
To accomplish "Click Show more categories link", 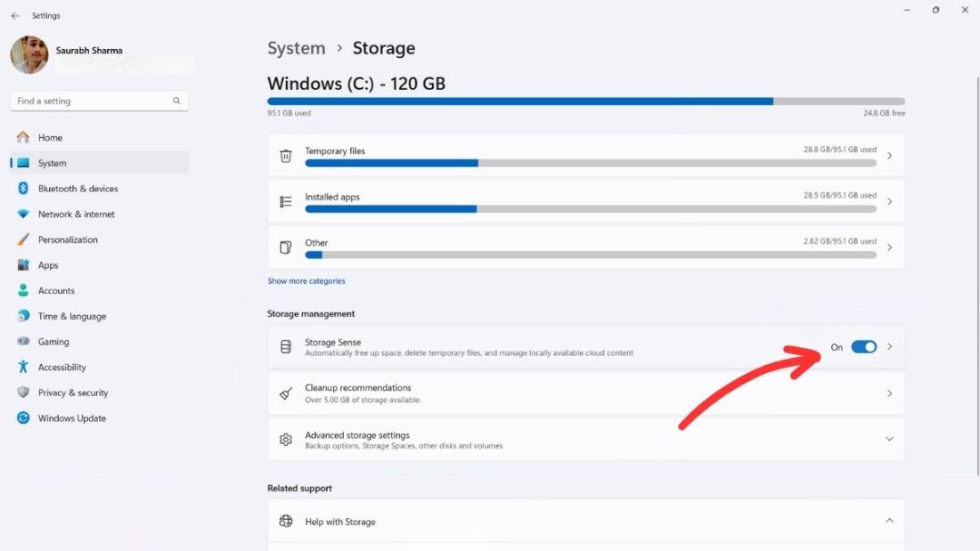I will click(x=306, y=281).
